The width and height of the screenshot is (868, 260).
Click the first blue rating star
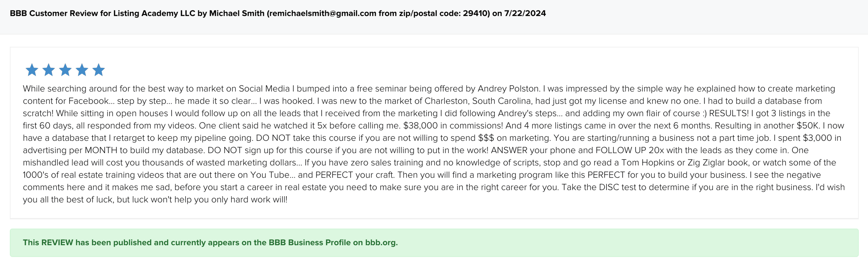pos(32,70)
